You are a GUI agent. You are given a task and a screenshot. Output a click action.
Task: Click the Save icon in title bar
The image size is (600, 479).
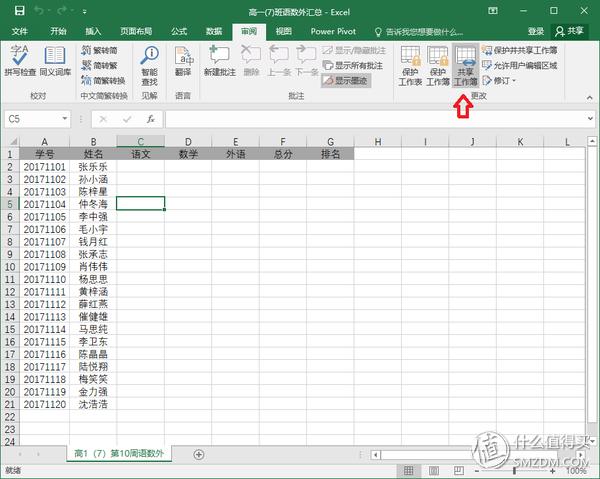click(x=20, y=11)
